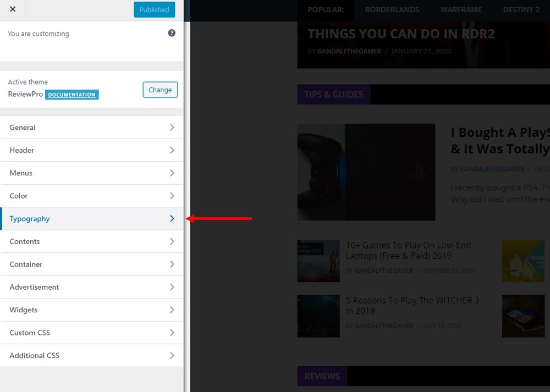Open the Menus panel
The image size is (550, 392).
pyautogui.click(x=92, y=173)
